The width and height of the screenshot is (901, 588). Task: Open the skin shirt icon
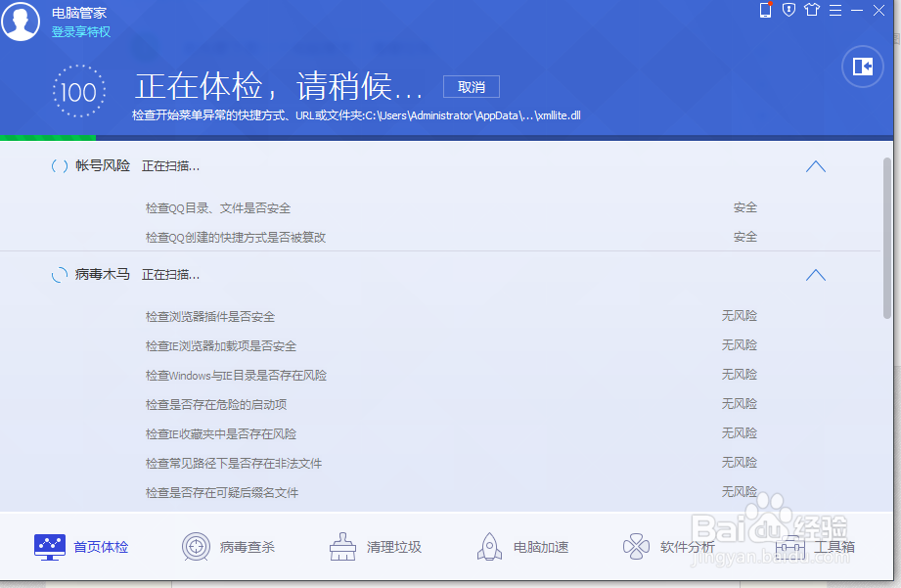click(812, 10)
